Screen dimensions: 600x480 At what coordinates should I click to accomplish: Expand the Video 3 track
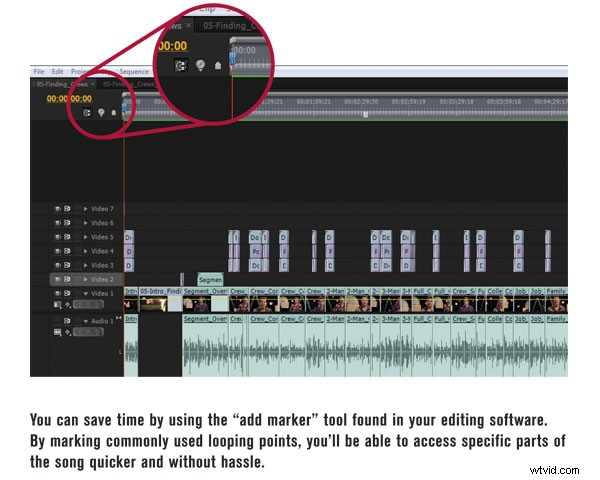(86, 265)
